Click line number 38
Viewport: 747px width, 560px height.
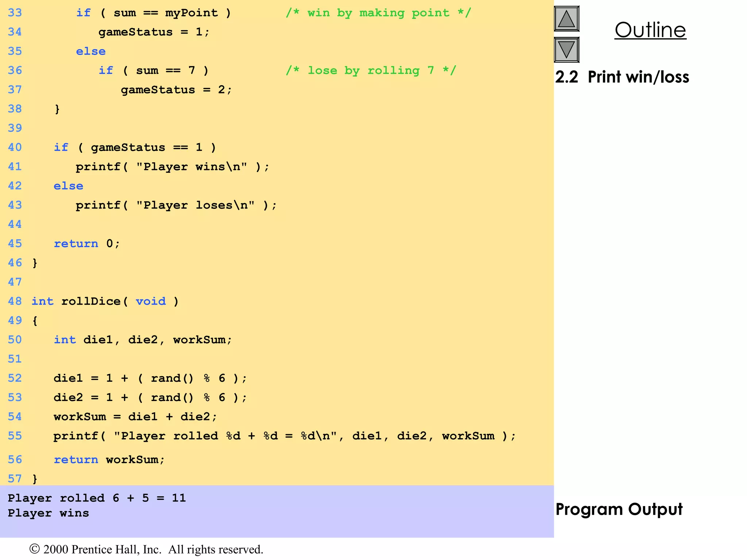point(15,109)
